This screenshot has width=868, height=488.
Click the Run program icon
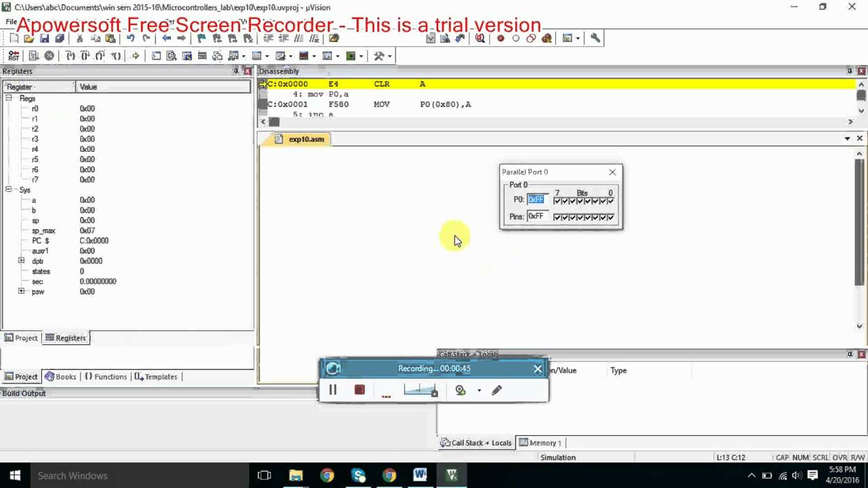(x=33, y=56)
